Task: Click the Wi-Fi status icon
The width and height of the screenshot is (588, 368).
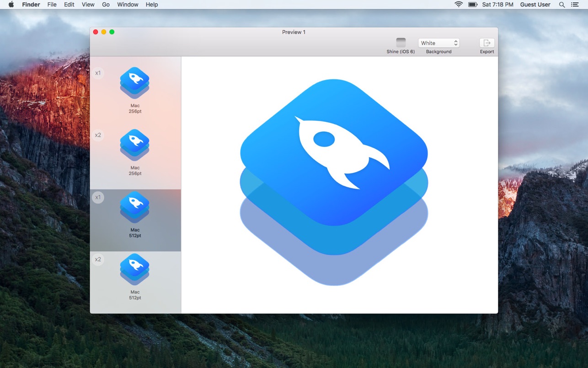Action: pos(459,5)
